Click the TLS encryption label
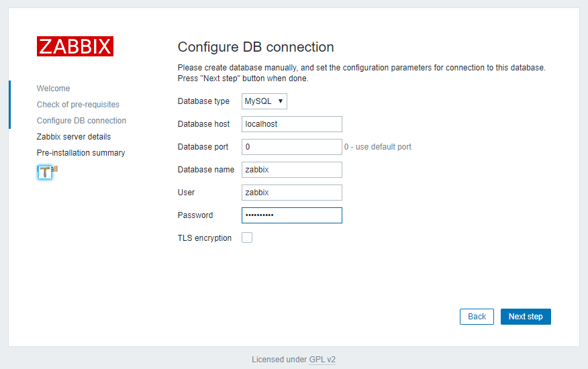 click(205, 238)
